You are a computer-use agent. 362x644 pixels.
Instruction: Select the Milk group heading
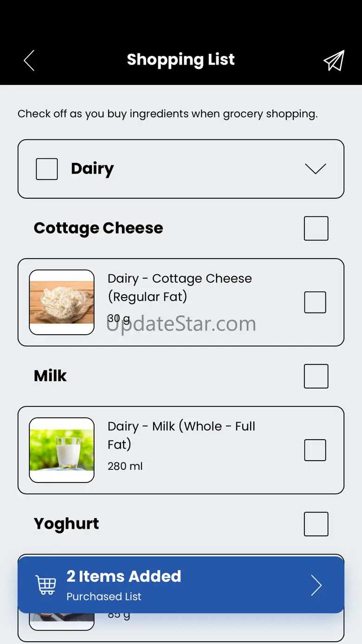coord(51,376)
